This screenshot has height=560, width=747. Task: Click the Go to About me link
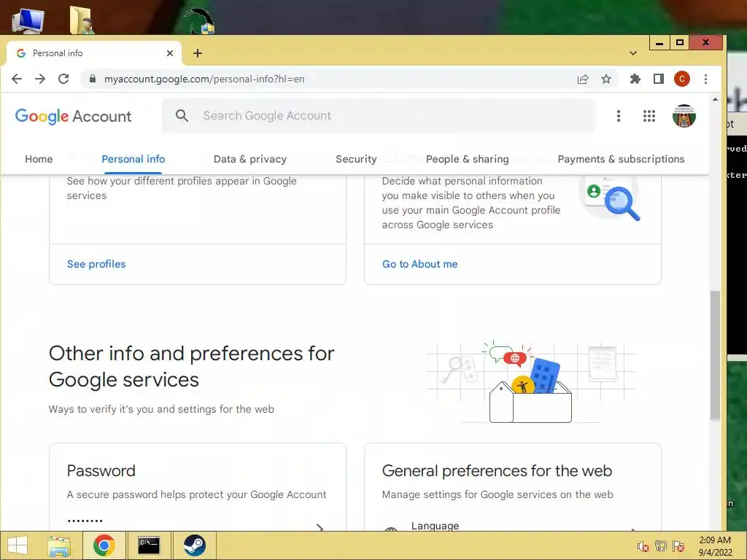(x=419, y=264)
